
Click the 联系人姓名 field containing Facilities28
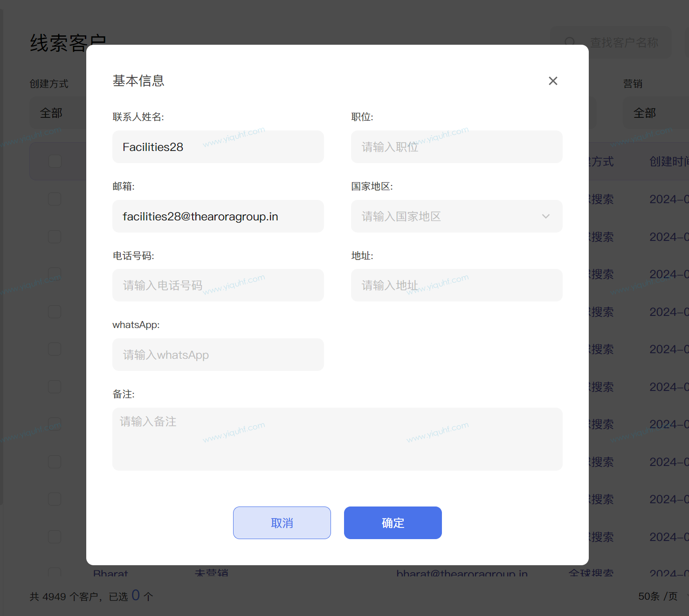tap(218, 147)
